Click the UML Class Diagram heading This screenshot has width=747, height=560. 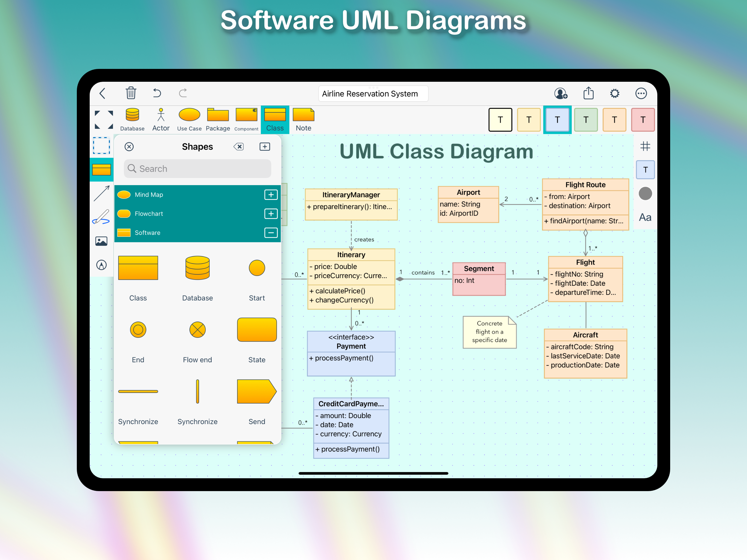pos(436,152)
